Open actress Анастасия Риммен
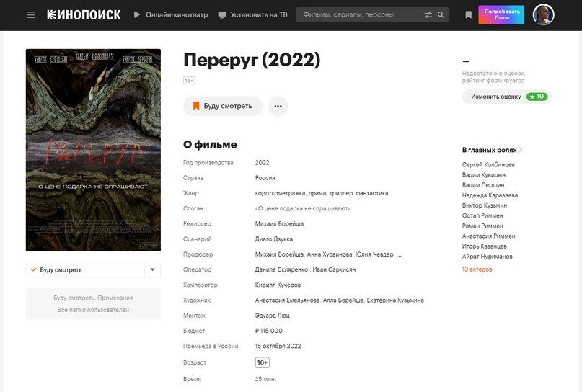This screenshot has width=582, height=392. tap(488, 236)
